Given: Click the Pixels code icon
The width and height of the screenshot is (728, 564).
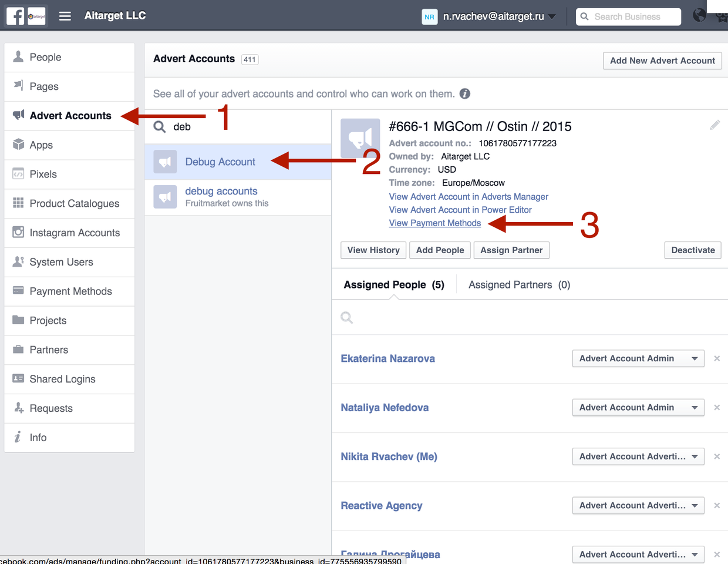Looking at the screenshot, I should 18,174.
